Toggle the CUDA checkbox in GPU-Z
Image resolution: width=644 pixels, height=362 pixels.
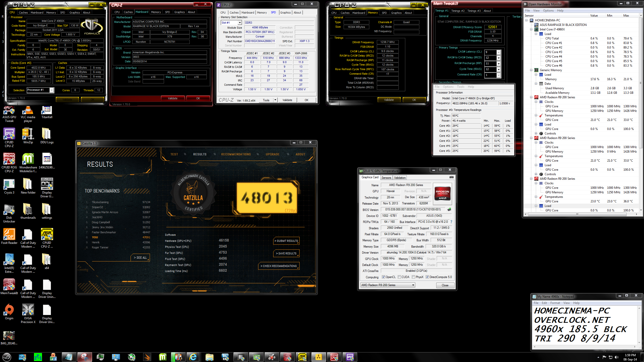click(399, 277)
